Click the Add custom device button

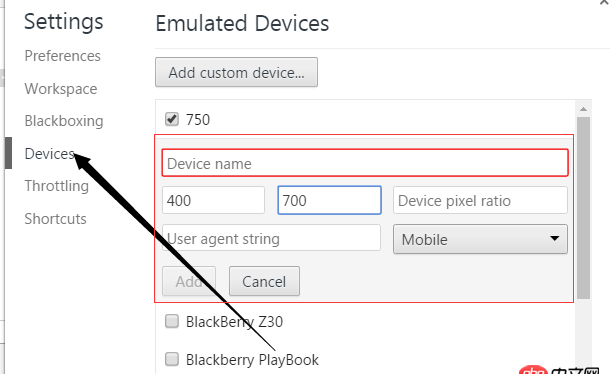point(236,72)
